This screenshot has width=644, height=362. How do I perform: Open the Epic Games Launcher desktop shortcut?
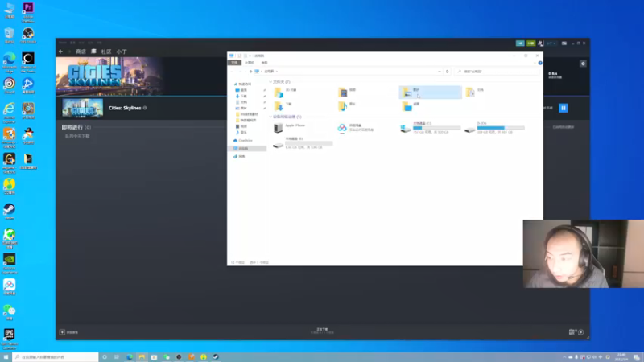[x=9, y=339]
